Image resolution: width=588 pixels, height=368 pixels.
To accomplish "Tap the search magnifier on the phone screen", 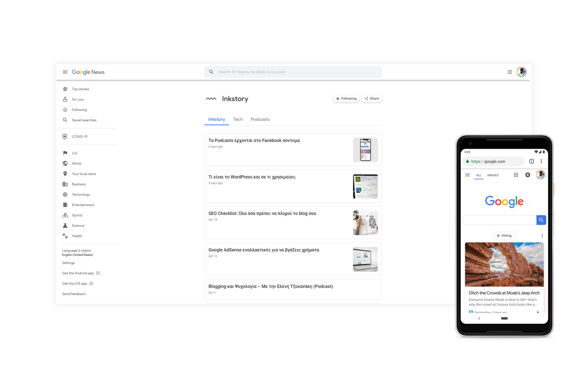I will point(541,220).
